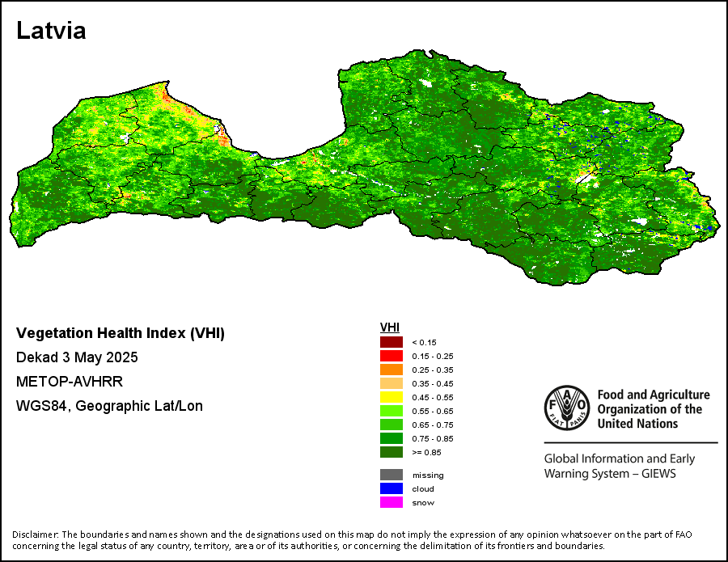This screenshot has height=562, width=728.
Task: Click the 'missing' legend label
Action: click(x=428, y=475)
